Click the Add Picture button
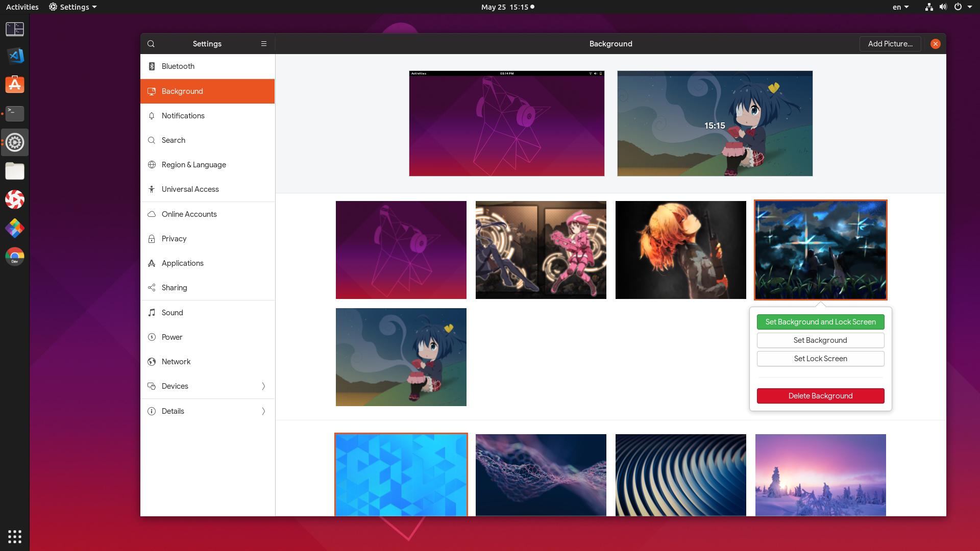The height and width of the screenshot is (551, 980). (890, 44)
